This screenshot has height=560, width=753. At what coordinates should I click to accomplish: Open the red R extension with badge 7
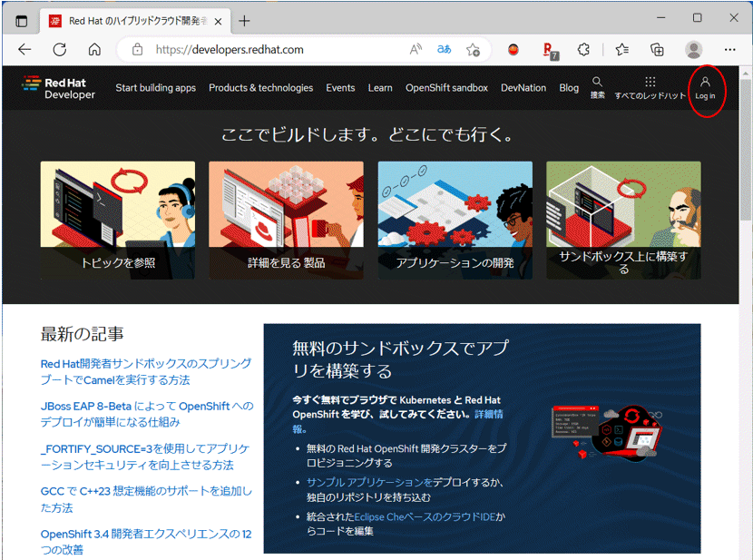tap(550, 51)
